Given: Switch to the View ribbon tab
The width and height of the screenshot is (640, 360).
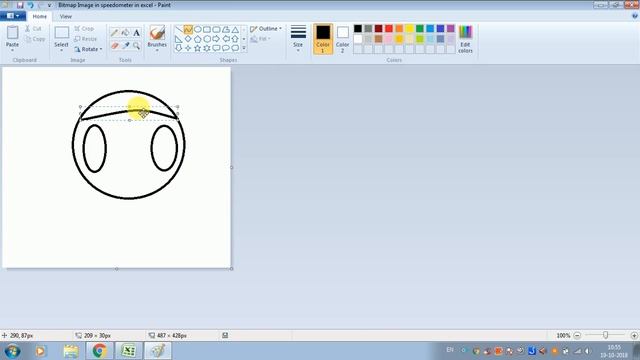Looking at the screenshot, I should pyautogui.click(x=66, y=16).
